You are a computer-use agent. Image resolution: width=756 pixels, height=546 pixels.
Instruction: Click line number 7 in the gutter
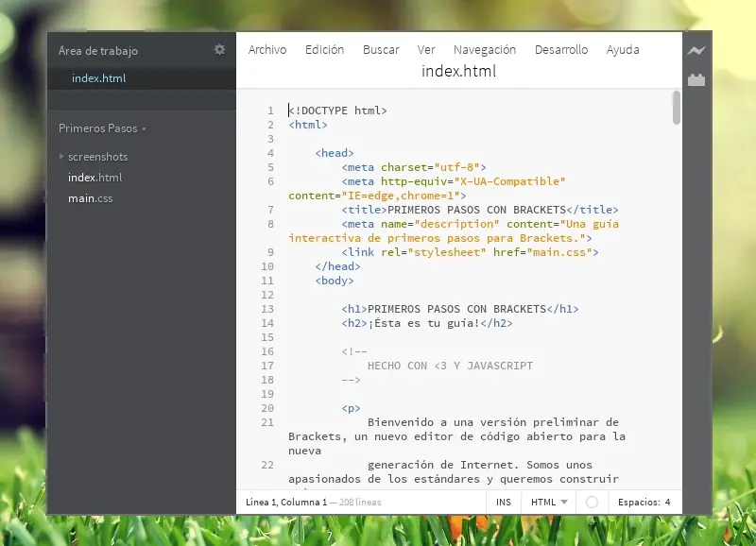pos(270,210)
